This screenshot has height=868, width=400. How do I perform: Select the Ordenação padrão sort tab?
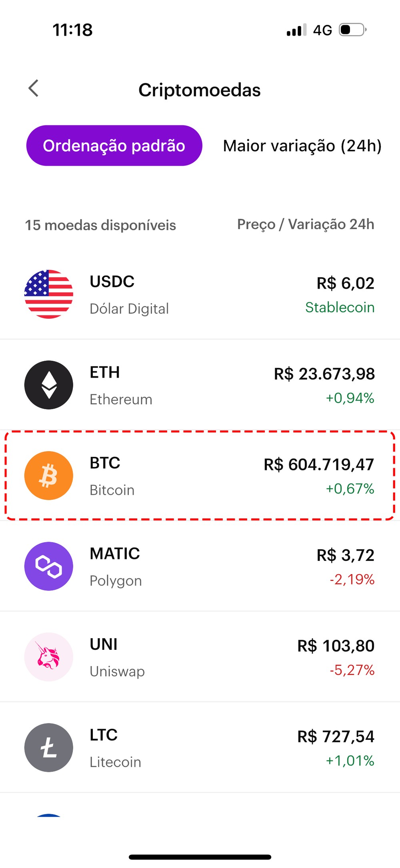pyautogui.click(x=114, y=146)
